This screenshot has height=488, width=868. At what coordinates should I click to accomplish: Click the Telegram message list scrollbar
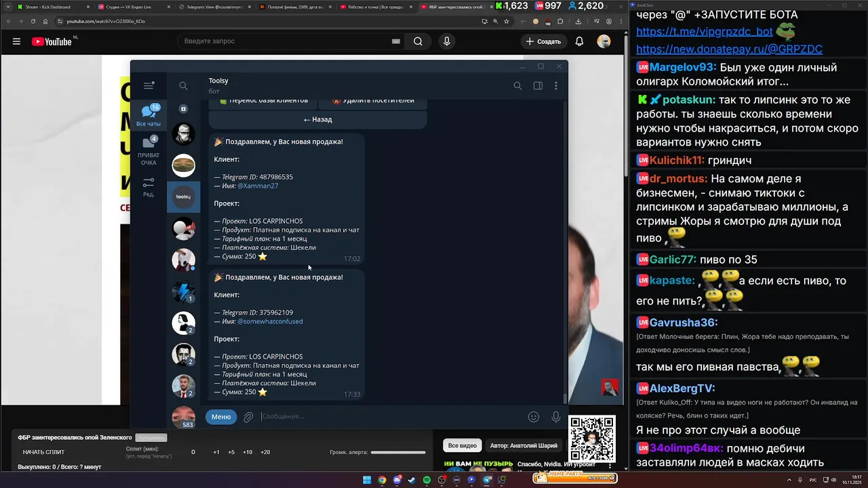(x=565, y=399)
